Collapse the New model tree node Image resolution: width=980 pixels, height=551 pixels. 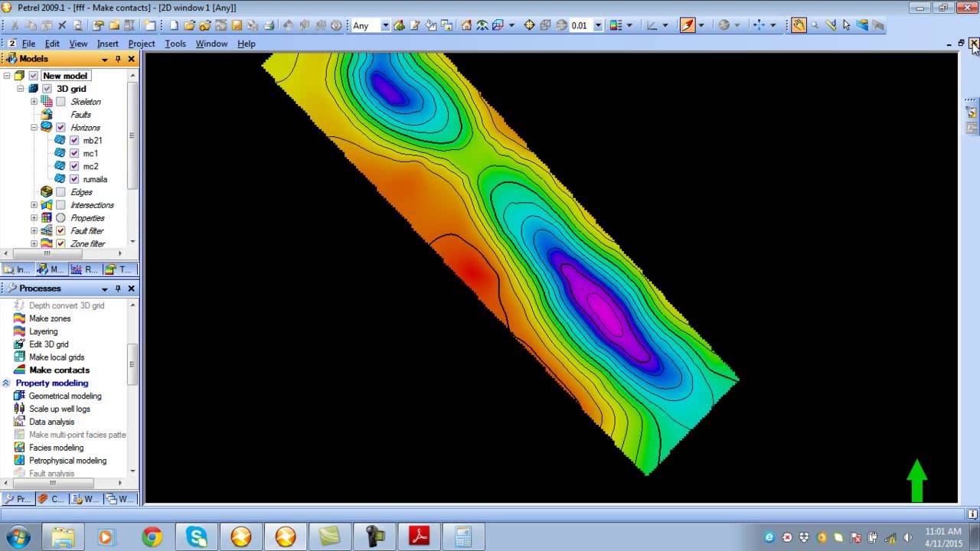pos(7,76)
